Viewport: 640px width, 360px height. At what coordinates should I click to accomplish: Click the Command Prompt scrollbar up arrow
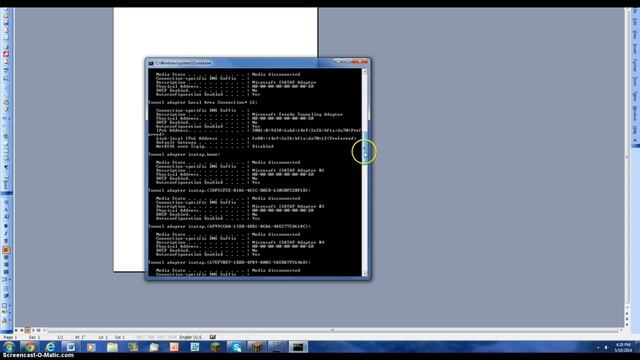pos(364,72)
